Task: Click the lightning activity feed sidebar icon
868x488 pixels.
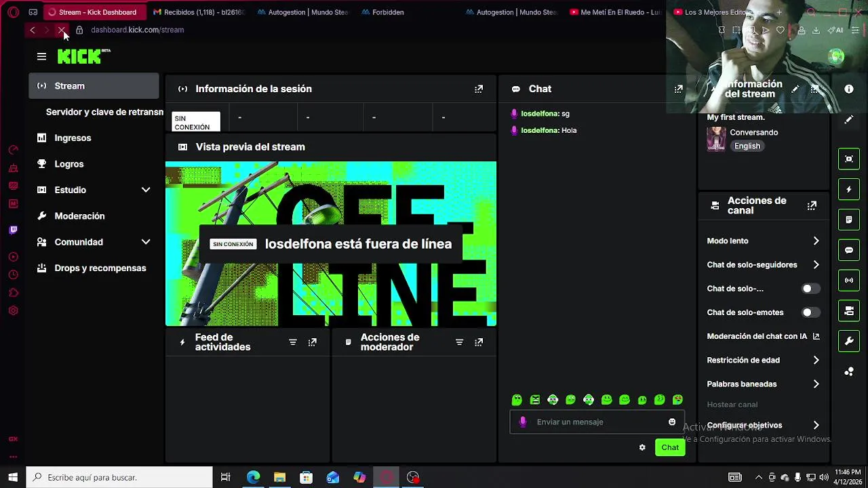Action: click(849, 189)
